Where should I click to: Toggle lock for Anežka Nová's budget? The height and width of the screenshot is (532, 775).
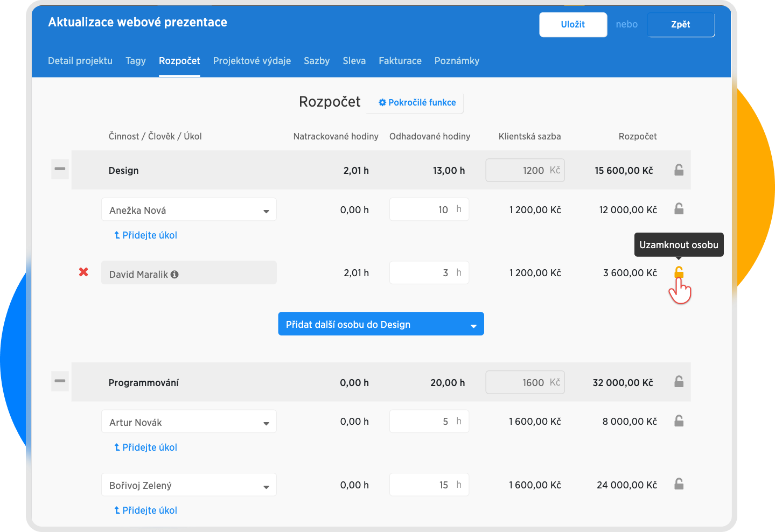point(679,209)
